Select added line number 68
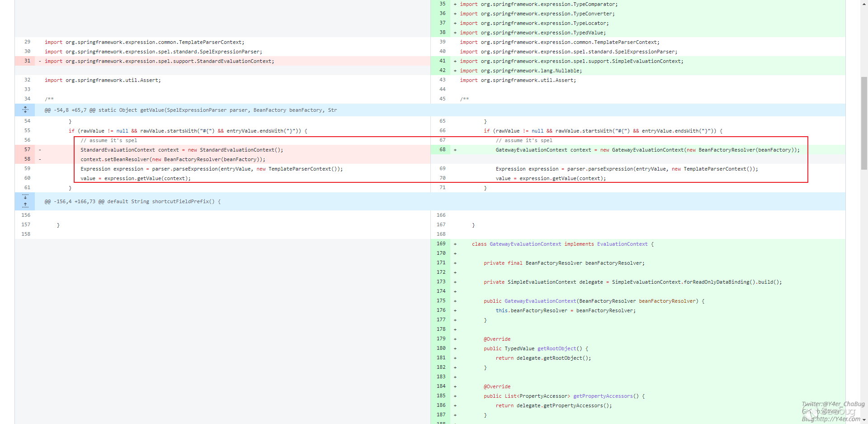 (442, 150)
